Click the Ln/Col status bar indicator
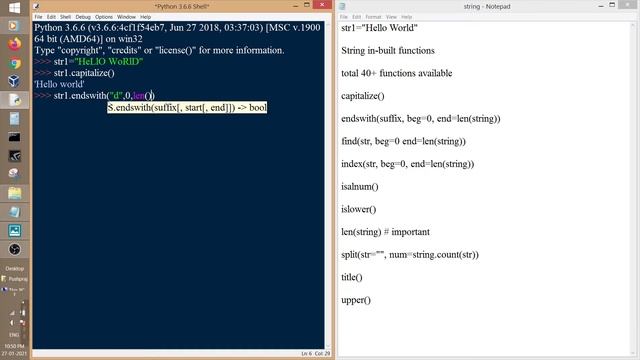This screenshot has height=360, width=640. pyautogui.click(x=316, y=353)
